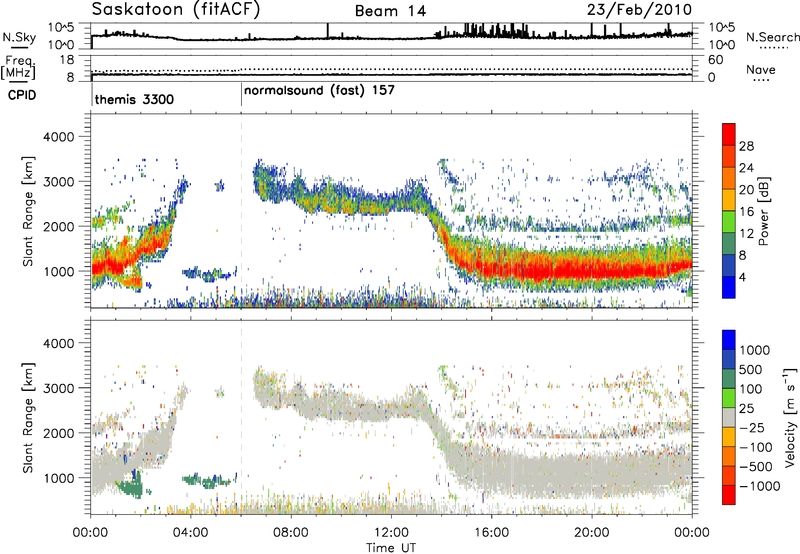Click the date 23/Feb/2010
800x554 pixels.
(x=639, y=10)
